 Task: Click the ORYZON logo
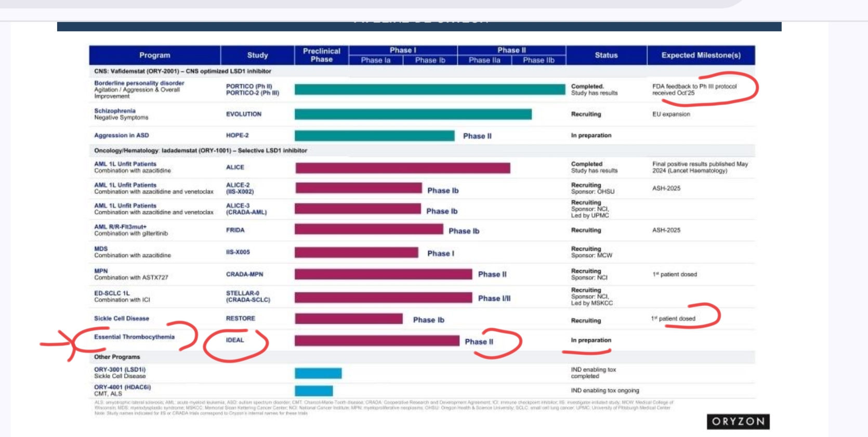739,421
